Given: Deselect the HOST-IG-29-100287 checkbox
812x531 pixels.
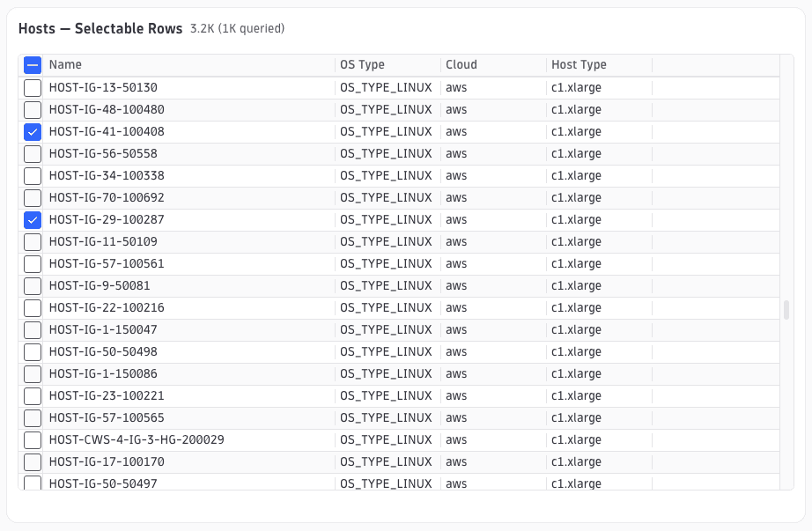Looking at the screenshot, I should [x=33, y=219].
